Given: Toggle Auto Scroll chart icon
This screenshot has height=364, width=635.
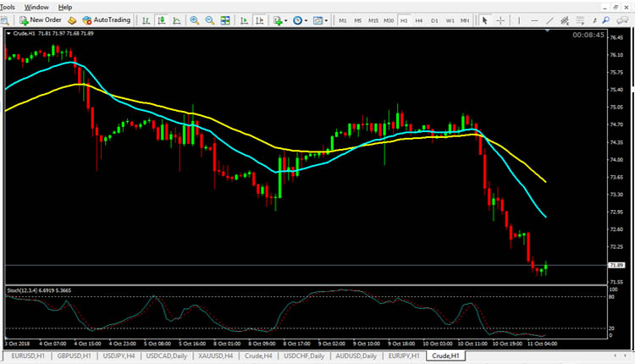Looking at the screenshot, I should click(x=244, y=20).
